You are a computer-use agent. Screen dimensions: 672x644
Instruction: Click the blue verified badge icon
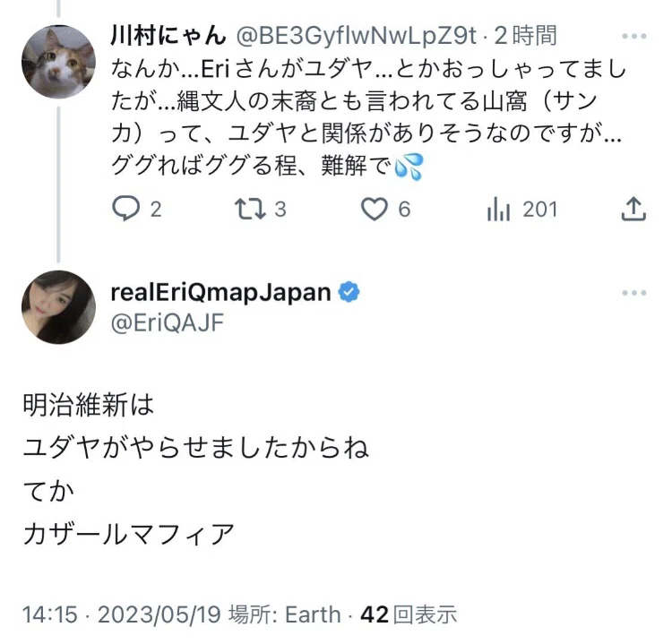coord(349,292)
